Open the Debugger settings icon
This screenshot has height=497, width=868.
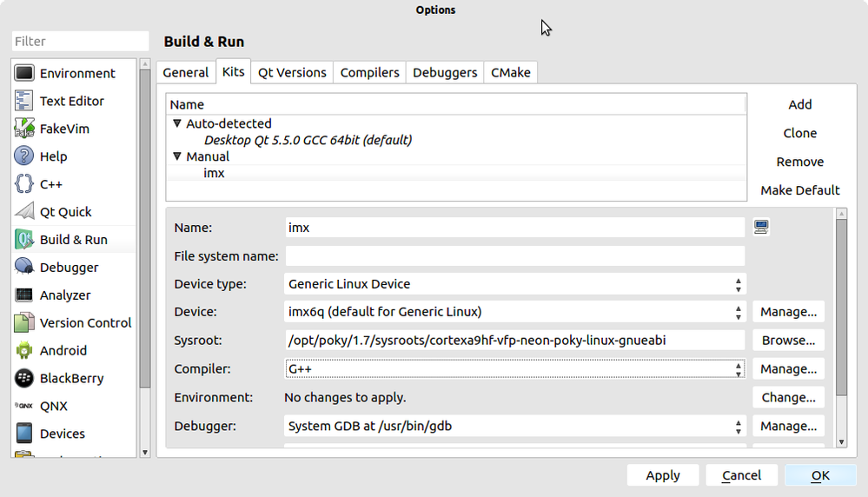[24, 268]
